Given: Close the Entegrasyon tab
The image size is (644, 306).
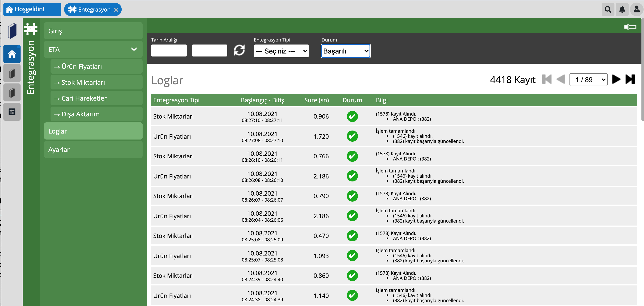Looking at the screenshot, I should [x=116, y=10].
